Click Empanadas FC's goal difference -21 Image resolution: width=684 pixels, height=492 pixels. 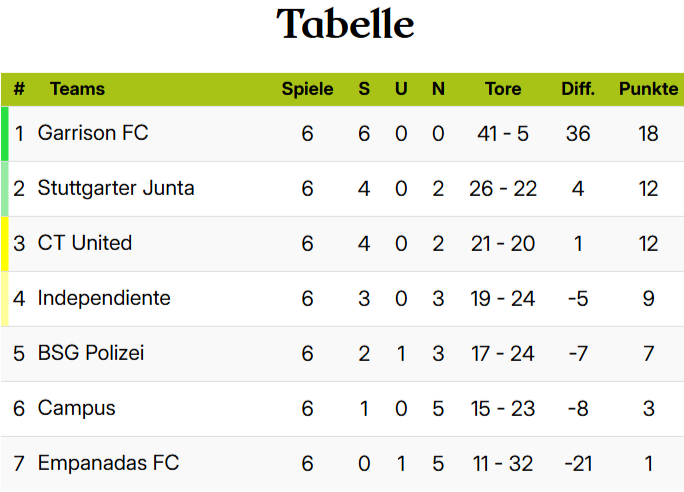click(578, 464)
